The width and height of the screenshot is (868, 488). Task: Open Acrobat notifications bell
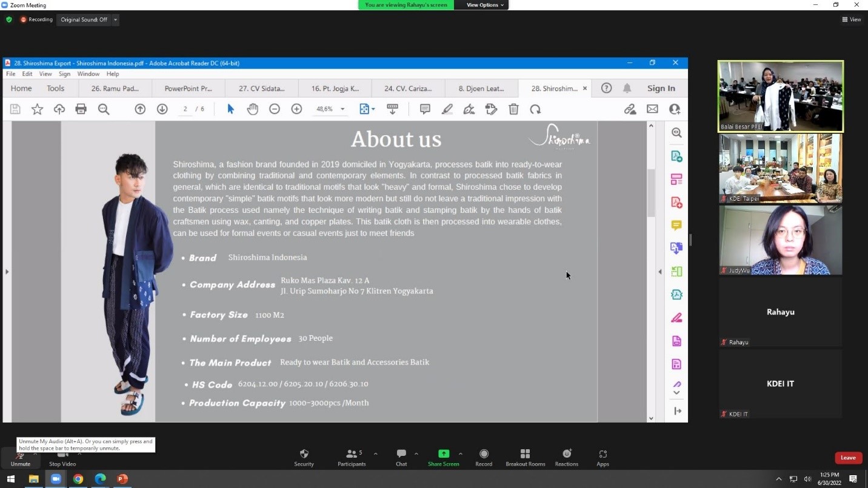click(x=627, y=88)
